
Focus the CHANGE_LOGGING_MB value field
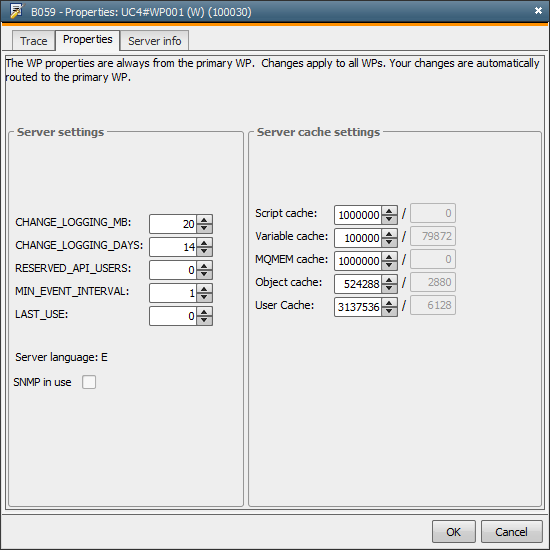coord(173,224)
